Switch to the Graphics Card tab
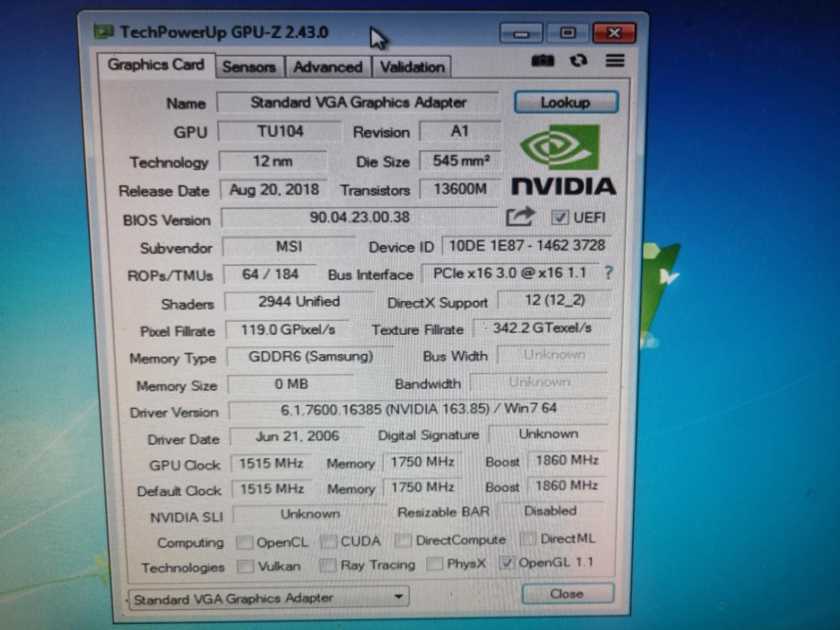Image resolution: width=840 pixels, height=630 pixels. (x=156, y=65)
